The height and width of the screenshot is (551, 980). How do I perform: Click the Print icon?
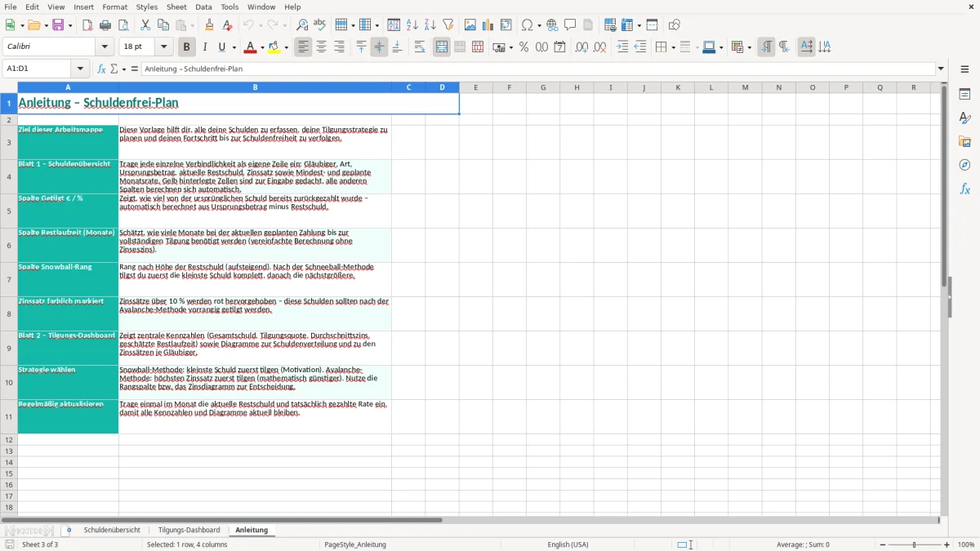(x=105, y=25)
